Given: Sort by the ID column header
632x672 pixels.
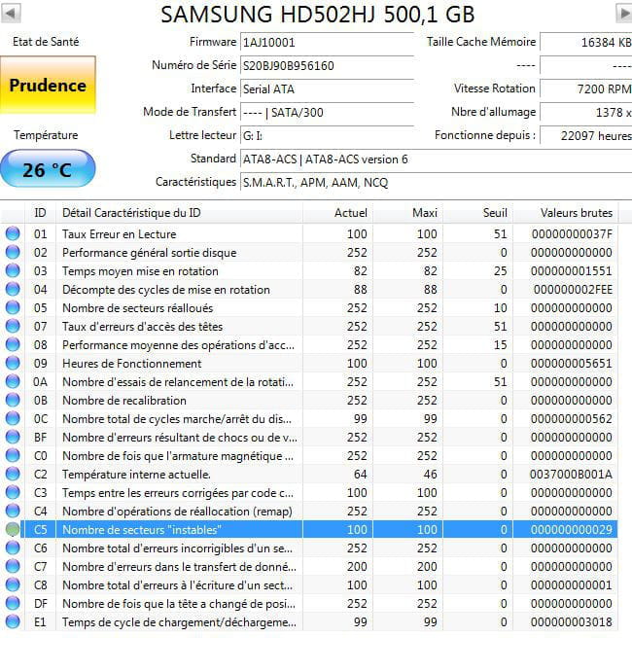Looking at the screenshot, I should click(40, 213).
